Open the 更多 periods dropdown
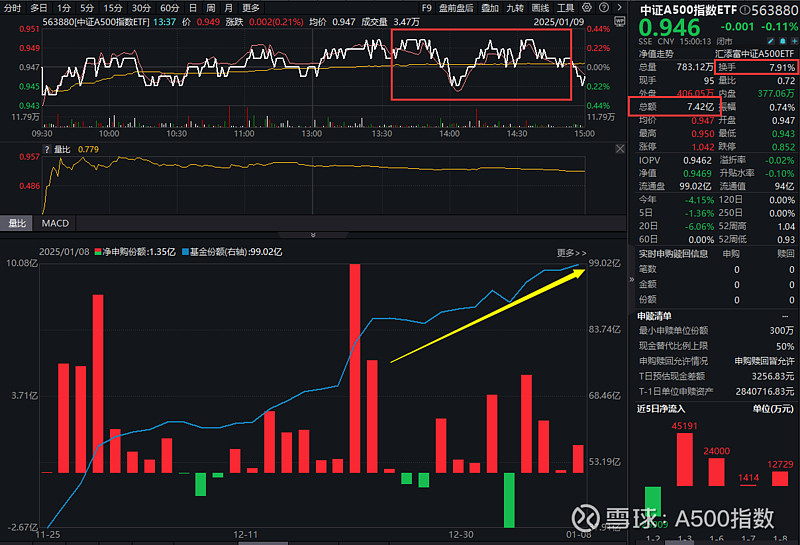Screen dimensions: 800x545 [x=251, y=8]
